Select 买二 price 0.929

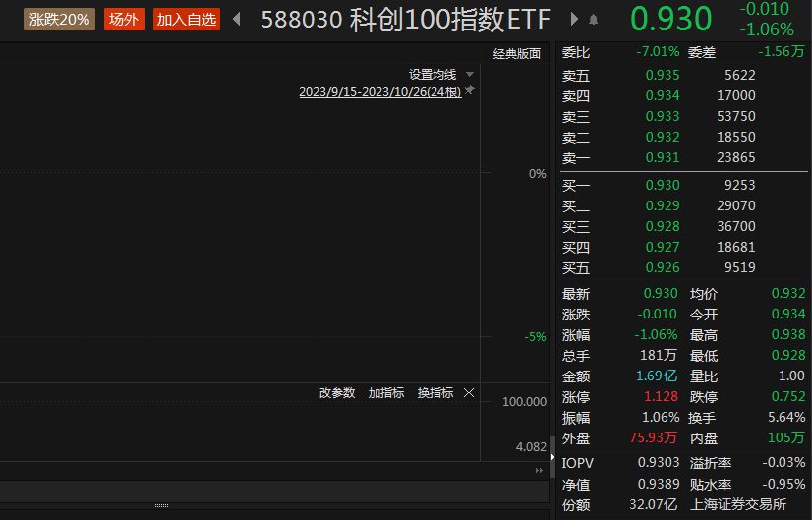point(663,206)
